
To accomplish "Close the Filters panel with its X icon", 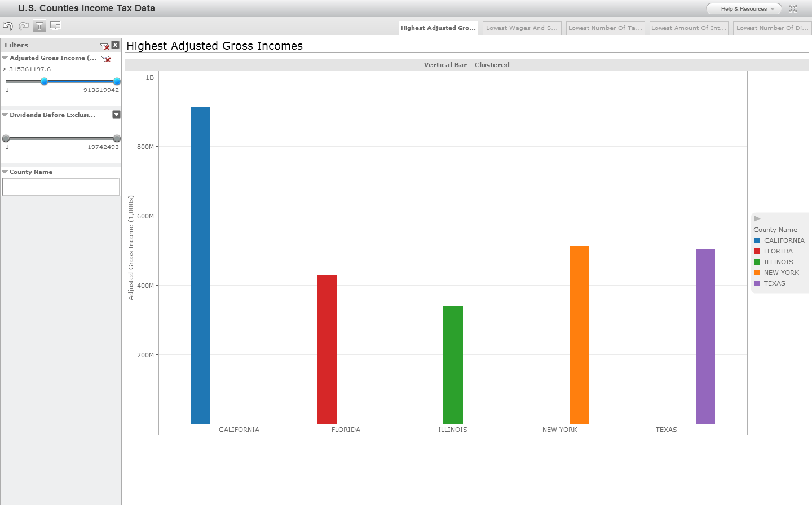I will point(115,45).
